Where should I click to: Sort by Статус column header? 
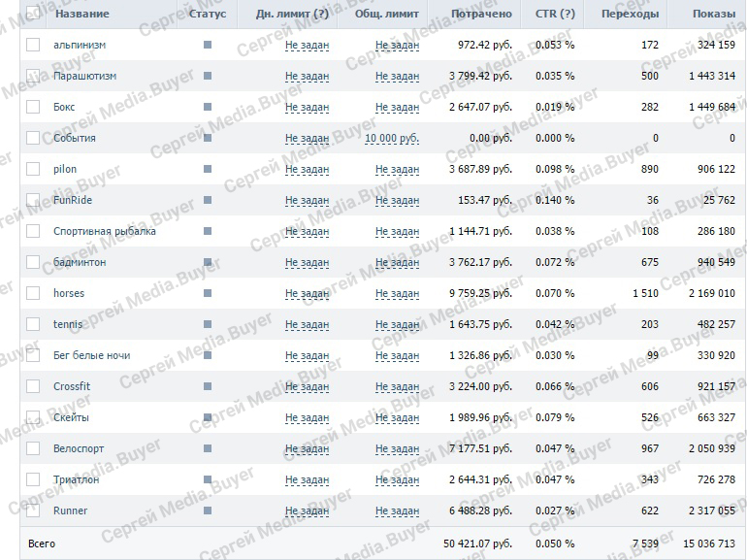point(208,14)
